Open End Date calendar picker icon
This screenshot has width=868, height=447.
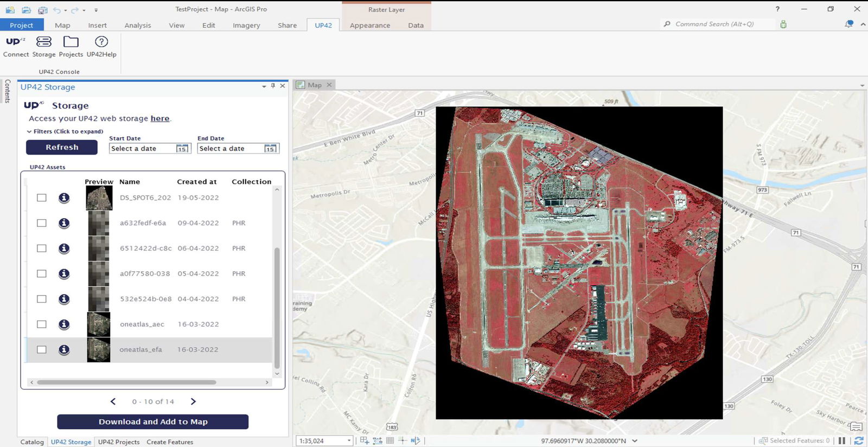pyautogui.click(x=270, y=149)
